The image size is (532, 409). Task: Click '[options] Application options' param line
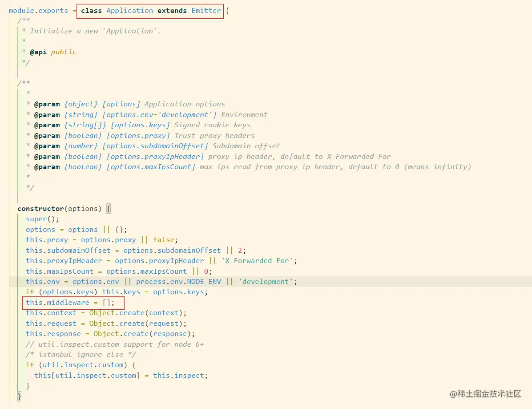[x=164, y=104]
